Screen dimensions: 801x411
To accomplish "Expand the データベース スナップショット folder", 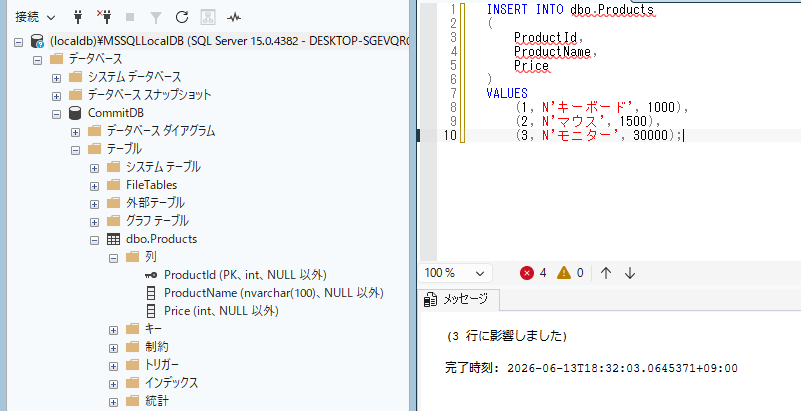I will pyautogui.click(x=56, y=96).
